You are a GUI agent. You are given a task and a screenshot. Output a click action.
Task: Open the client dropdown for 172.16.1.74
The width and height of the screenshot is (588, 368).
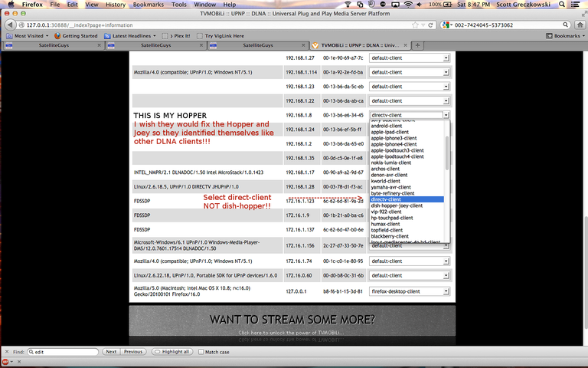click(x=410, y=261)
